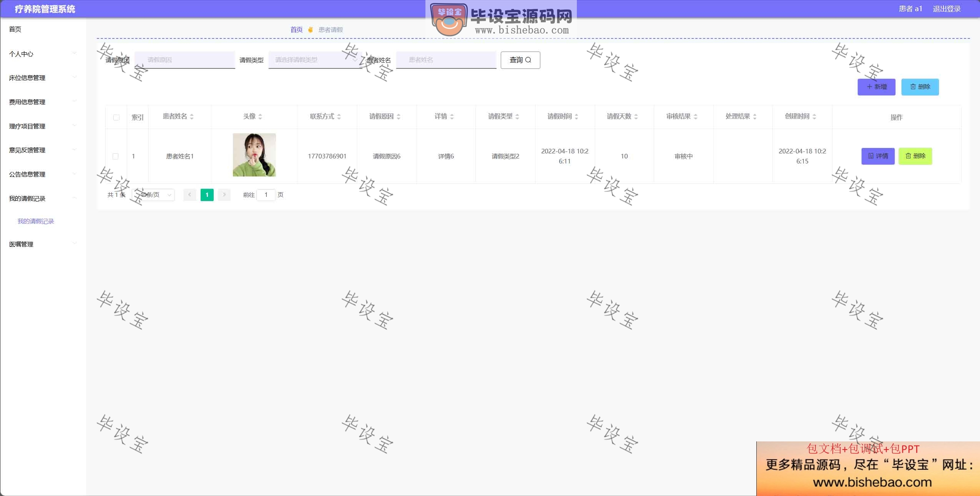The image size is (980, 496).
Task: Select 我的请假记录 submenu item
Action: pos(36,221)
